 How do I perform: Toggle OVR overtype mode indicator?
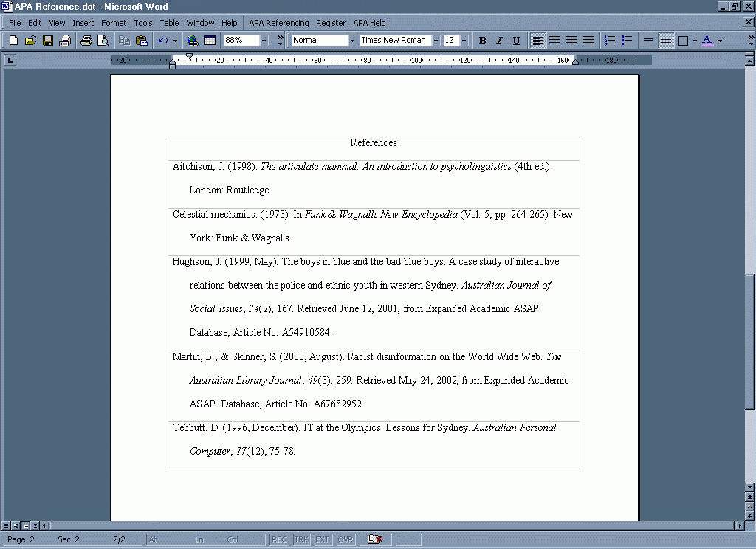tap(345, 539)
